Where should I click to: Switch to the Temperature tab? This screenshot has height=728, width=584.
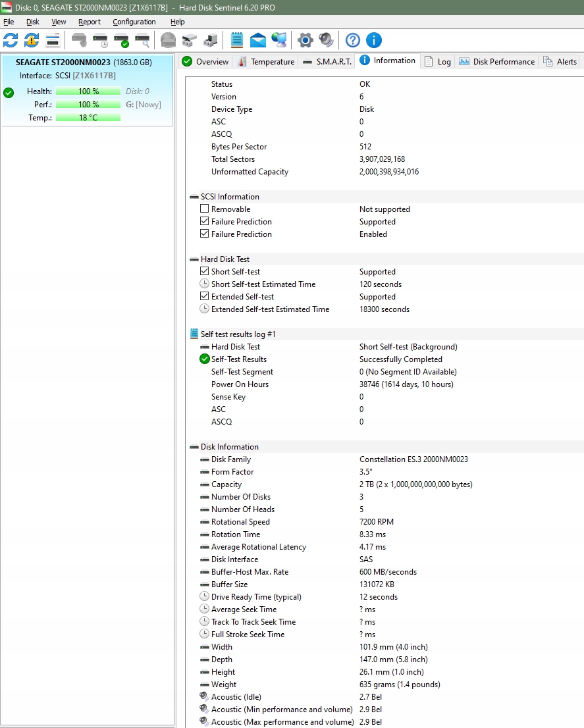pyautogui.click(x=266, y=61)
